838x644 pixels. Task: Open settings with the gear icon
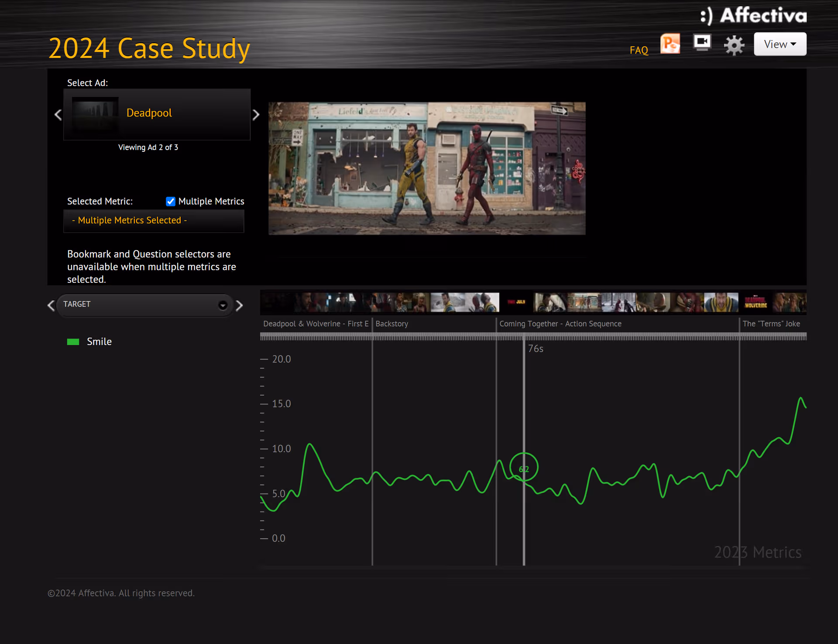pyautogui.click(x=734, y=45)
